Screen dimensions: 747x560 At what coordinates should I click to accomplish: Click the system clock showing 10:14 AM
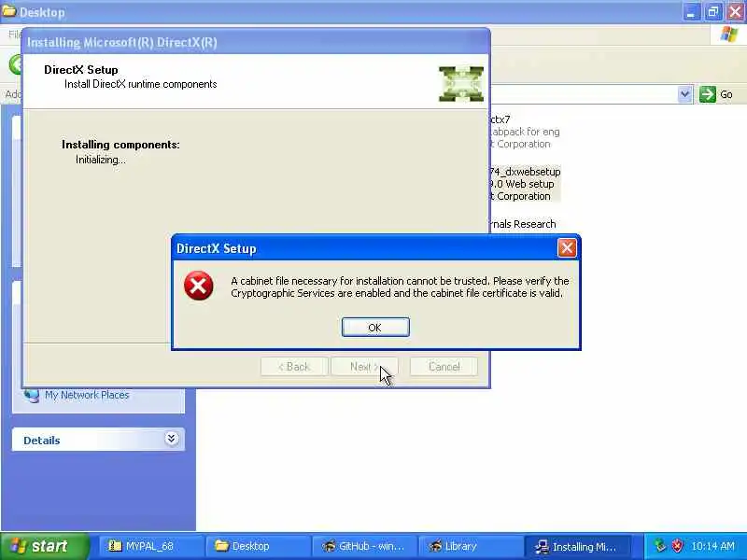(x=712, y=546)
